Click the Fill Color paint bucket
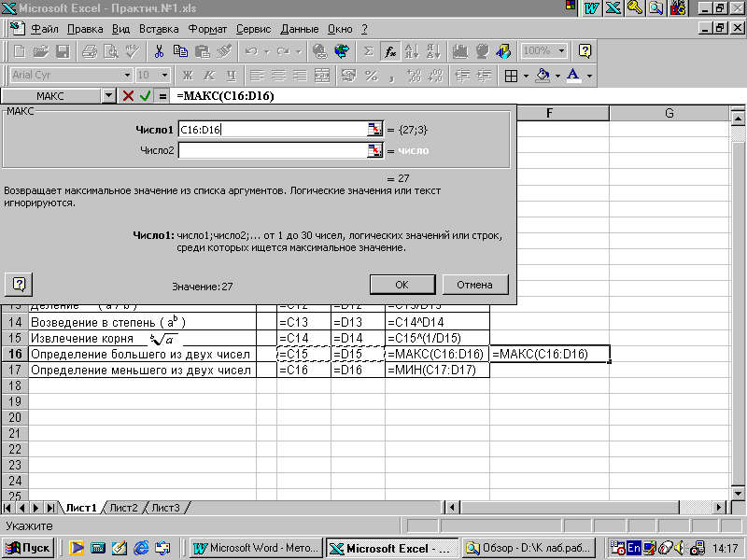747x560 pixels. coord(543,76)
